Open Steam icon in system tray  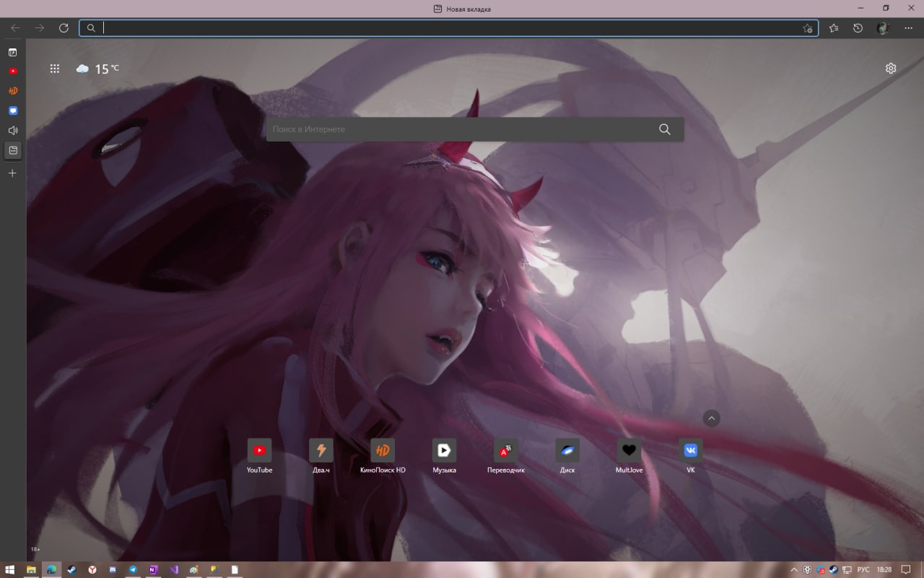tap(833, 569)
